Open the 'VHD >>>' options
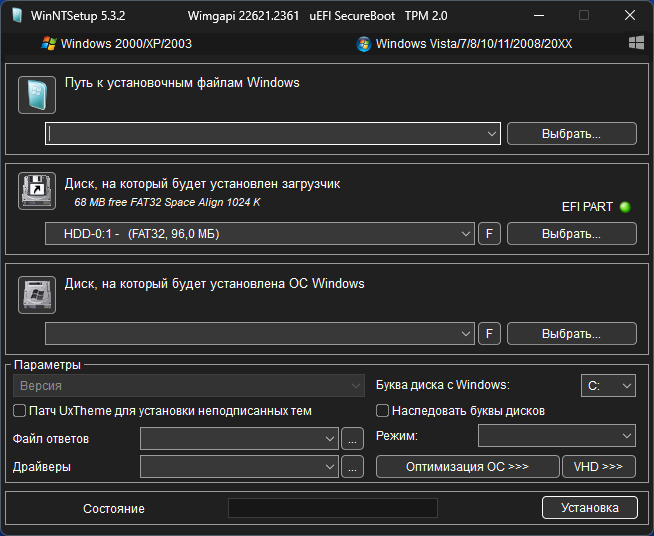This screenshot has width=654, height=536. click(x=599, y=466)
